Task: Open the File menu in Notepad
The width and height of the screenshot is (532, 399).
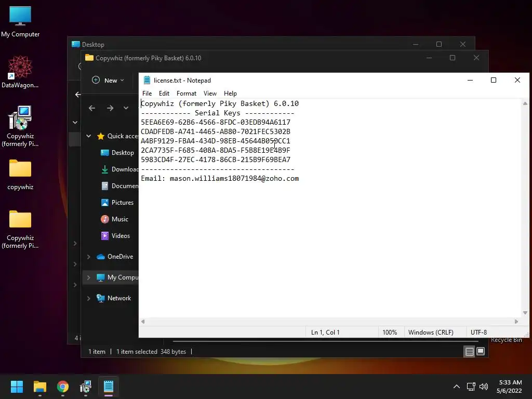Action: (x=147, y=94)
